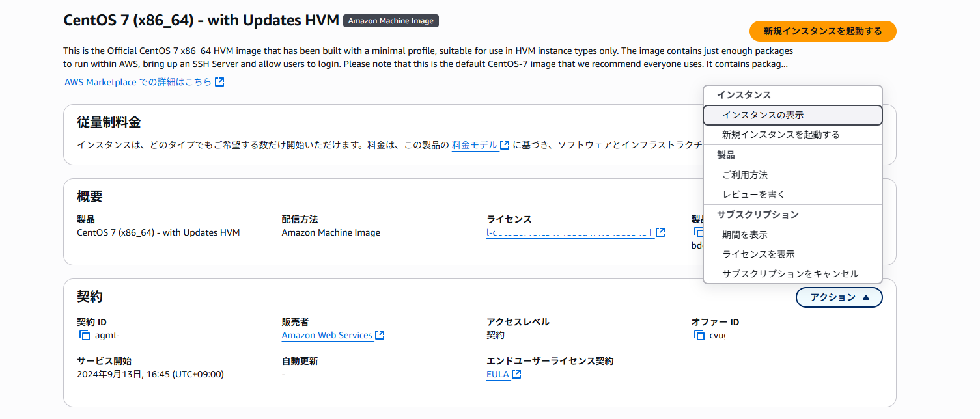The height and width of the screenshot is (419, 980).
Task: Open the 料金モデル external link icon
Action: [x=505, y=145]
